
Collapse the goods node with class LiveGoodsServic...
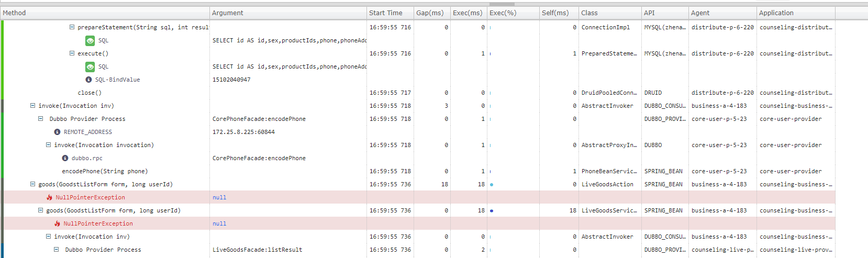pos(40,210)
